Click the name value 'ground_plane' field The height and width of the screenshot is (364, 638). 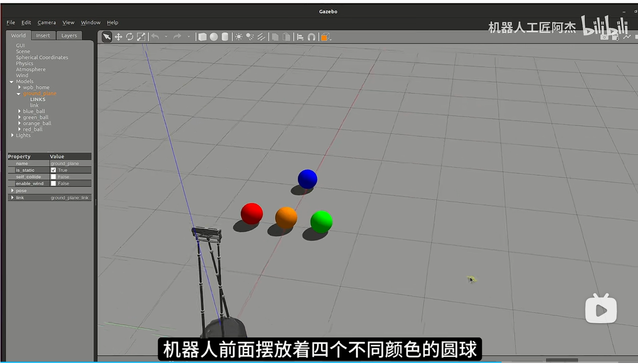pos(70,164)
